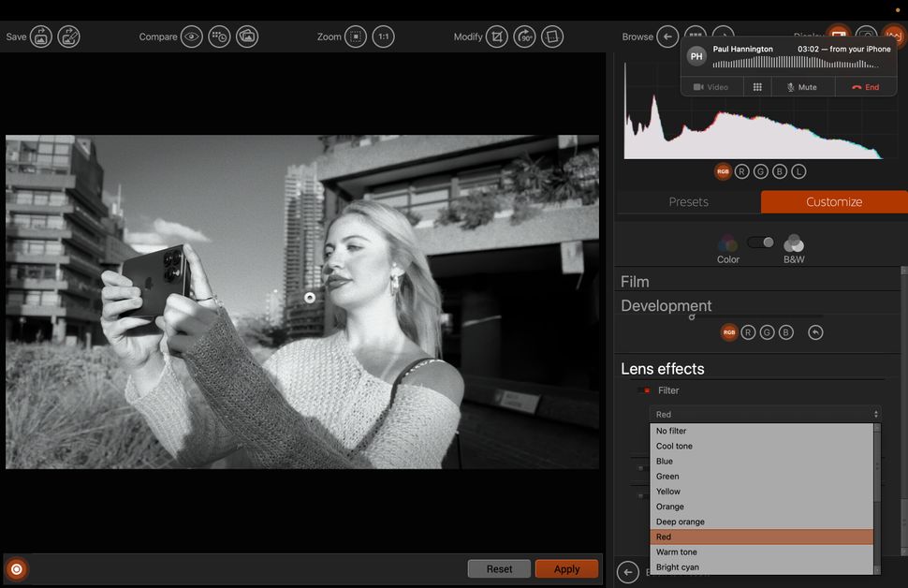
Task: Toggle the Filter effect enable switch
Action: pyautogui.click(x=644, y=390)
